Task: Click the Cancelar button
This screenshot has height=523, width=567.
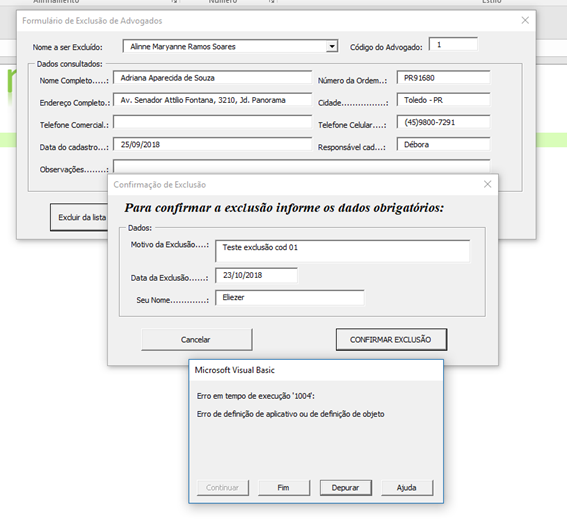Action: (x=197, y=339)
